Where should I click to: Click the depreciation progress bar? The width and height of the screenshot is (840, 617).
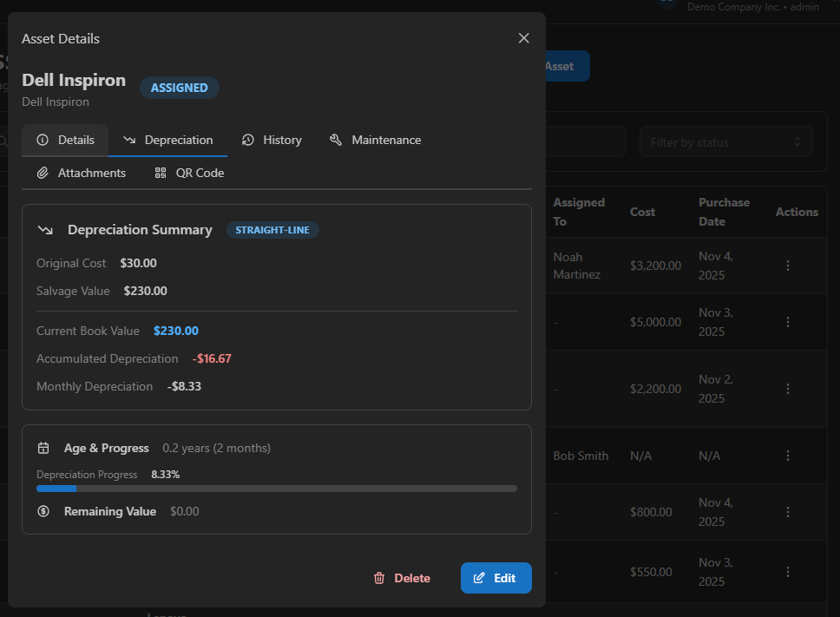pos(276,489)
